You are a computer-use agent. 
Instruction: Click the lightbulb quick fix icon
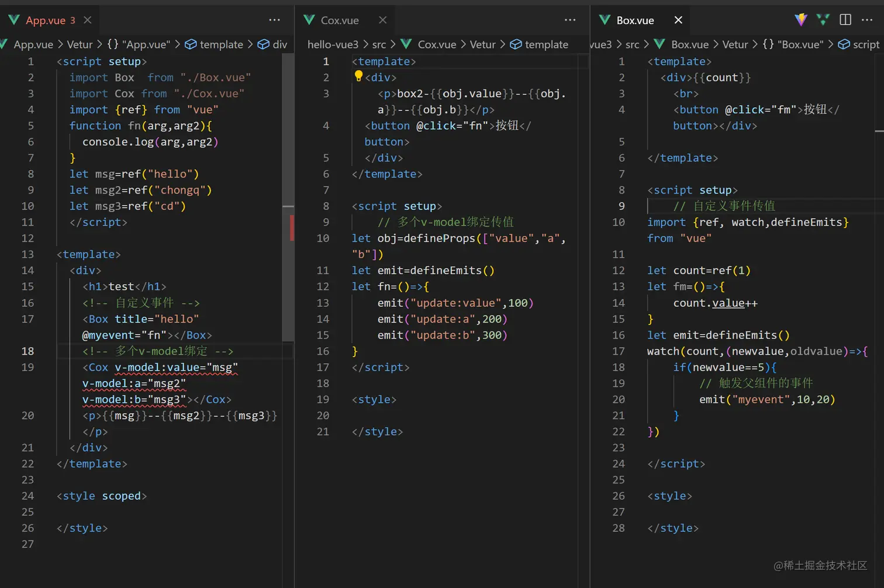(x=358, y=76)
